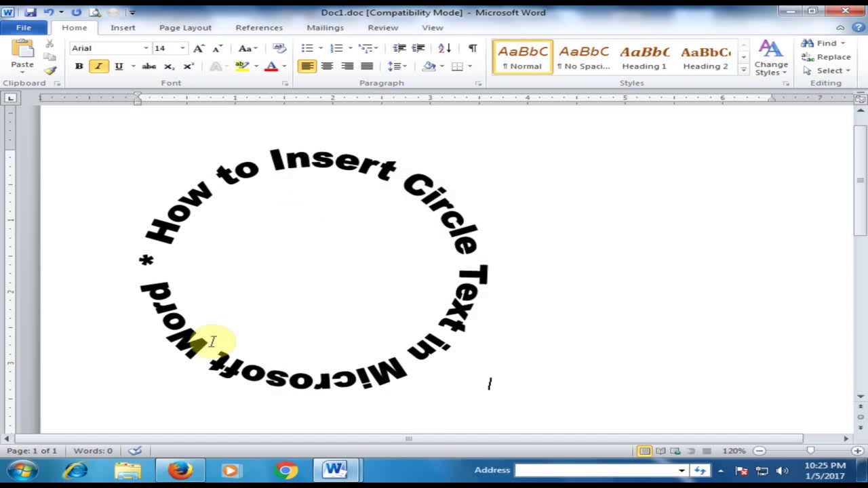Click the Save icon in Quick Access Toolbar

30,12
